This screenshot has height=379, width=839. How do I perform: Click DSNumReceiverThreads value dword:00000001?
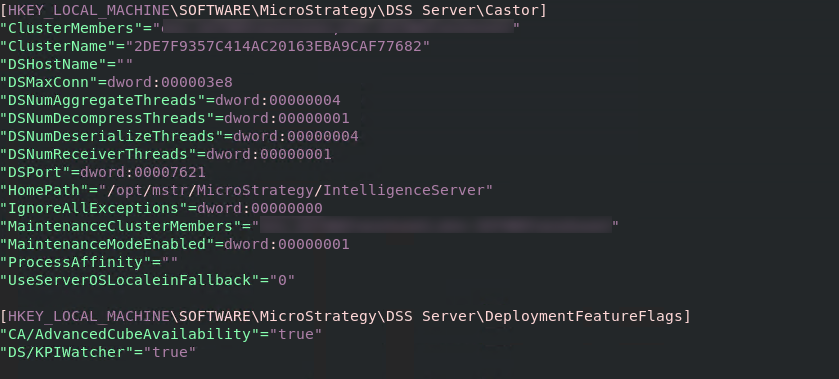[269, 154]
